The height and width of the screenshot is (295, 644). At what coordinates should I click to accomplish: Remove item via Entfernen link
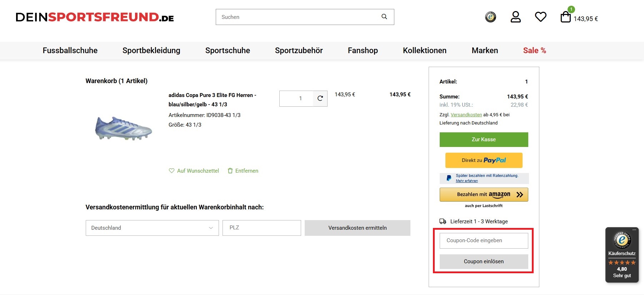[247, 171]
